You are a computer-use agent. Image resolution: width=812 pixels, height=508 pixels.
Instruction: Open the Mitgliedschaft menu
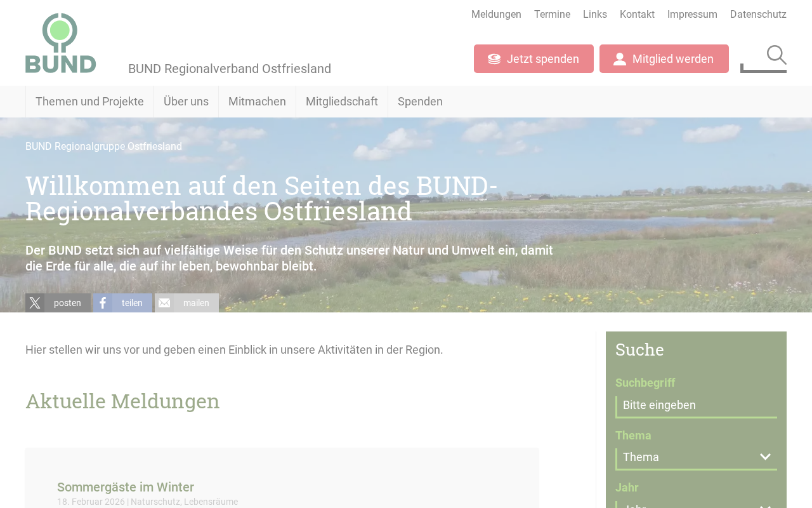342,102
